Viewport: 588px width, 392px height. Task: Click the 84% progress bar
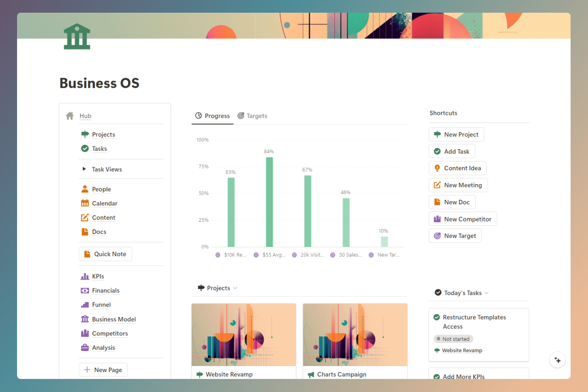269,202
